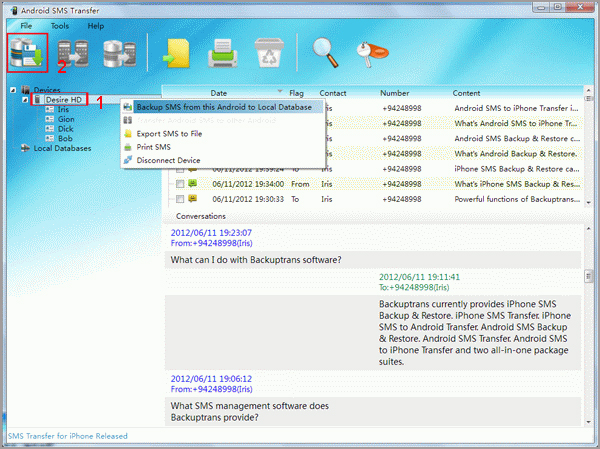
Task: Sort messages by the Number column header
Action: (x=395, y=93)
